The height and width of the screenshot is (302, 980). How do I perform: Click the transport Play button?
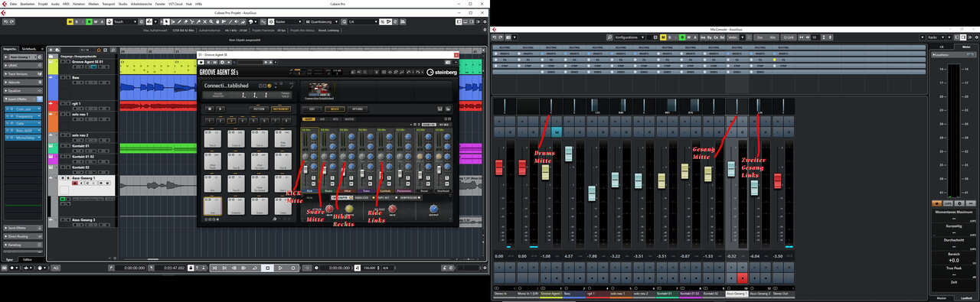pyautogui.click(x=280, y=268)
